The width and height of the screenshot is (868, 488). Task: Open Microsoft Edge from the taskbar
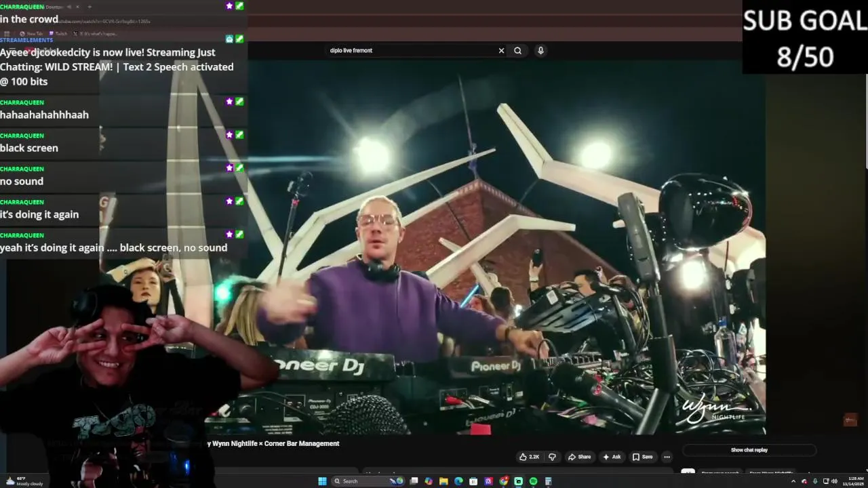point(458,481)
